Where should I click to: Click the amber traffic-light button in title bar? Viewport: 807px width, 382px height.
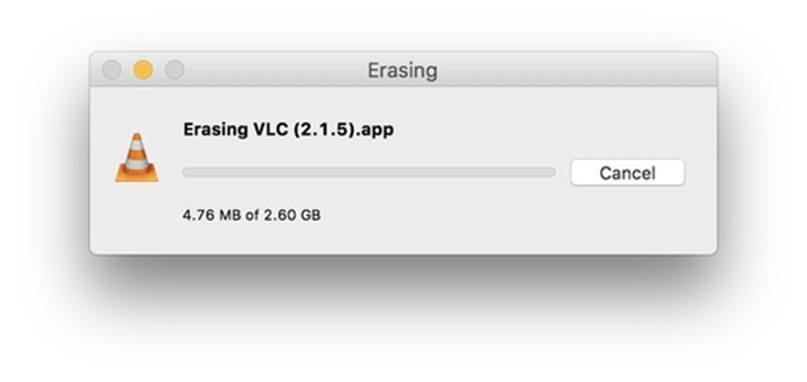(x=143, y=70)
